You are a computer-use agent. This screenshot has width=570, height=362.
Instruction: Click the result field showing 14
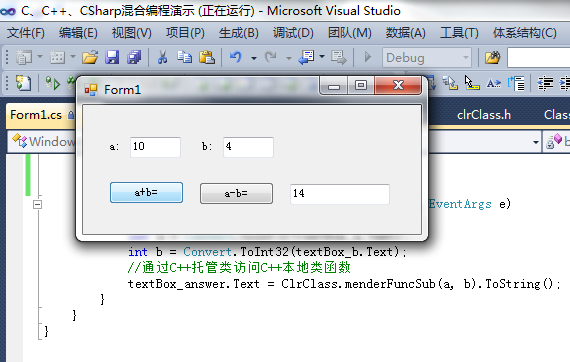pos(340,194)
